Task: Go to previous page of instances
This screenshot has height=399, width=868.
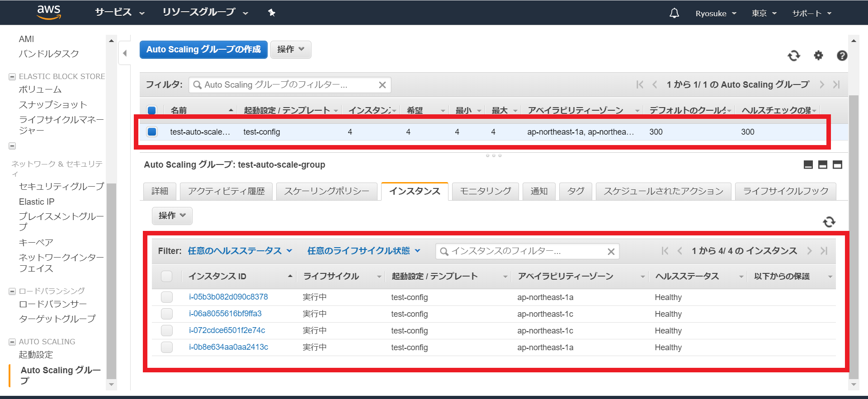Action: pos(679,251)
